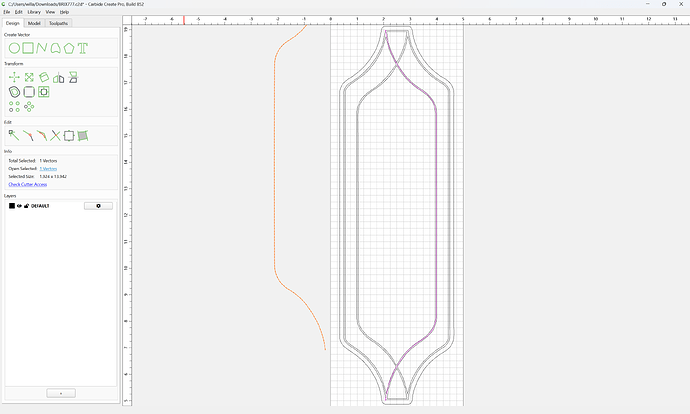Open the File menu
This screenshot has height=414, width=690.
coord(7,12)
